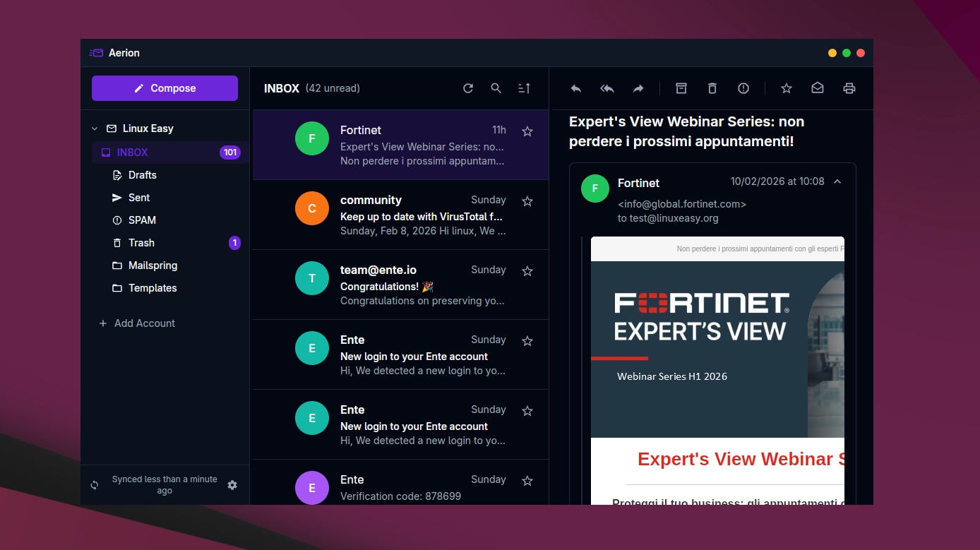Mark the message as spam
The image size is (980, 550).
[743, 88]
